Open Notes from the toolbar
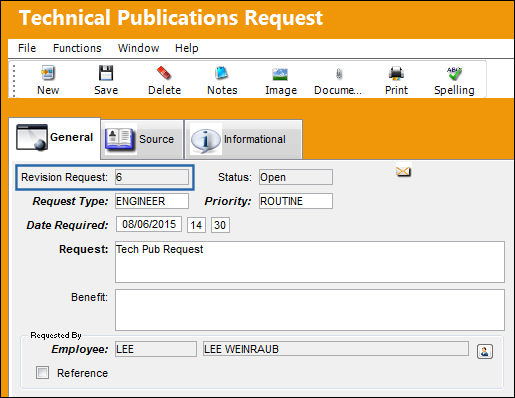The width and height of the screenshot is (515, 398). pos(222,73)
